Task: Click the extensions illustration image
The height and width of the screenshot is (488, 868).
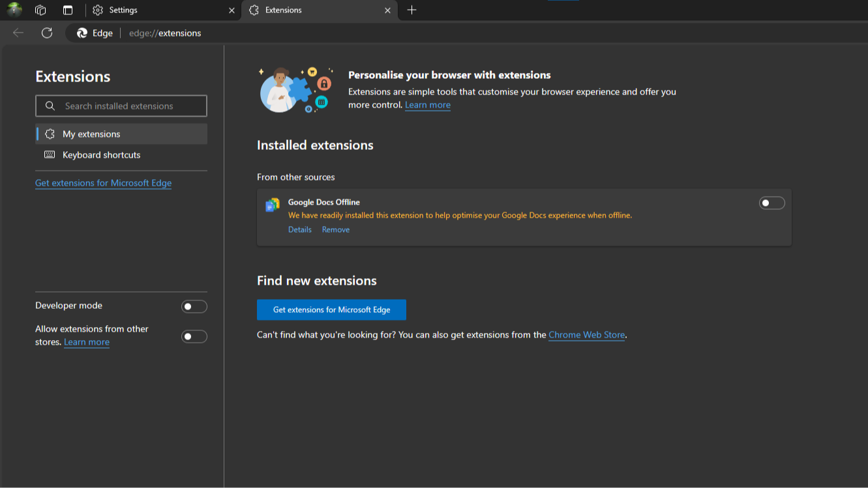Action: click(x=296, y=90)
